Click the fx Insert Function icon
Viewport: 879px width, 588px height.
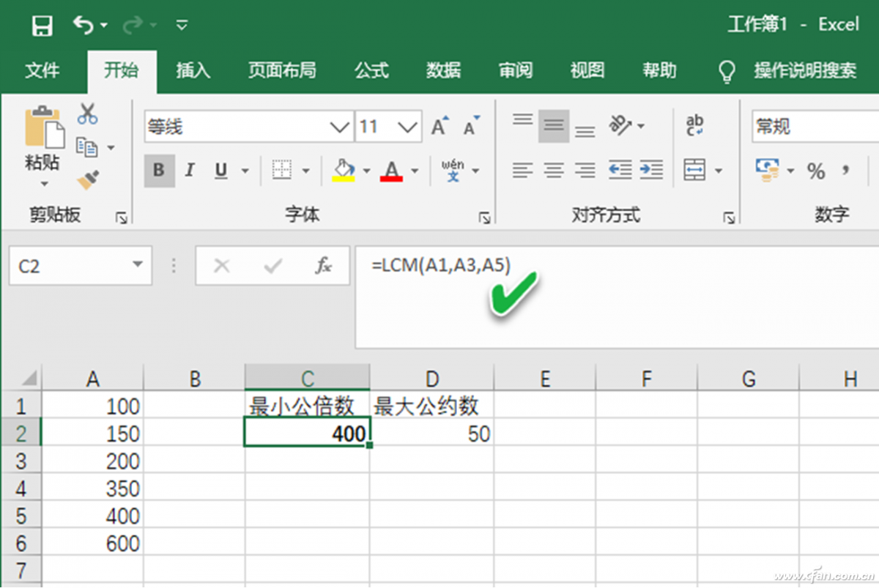pyautogui.click(x=323, y=266)
